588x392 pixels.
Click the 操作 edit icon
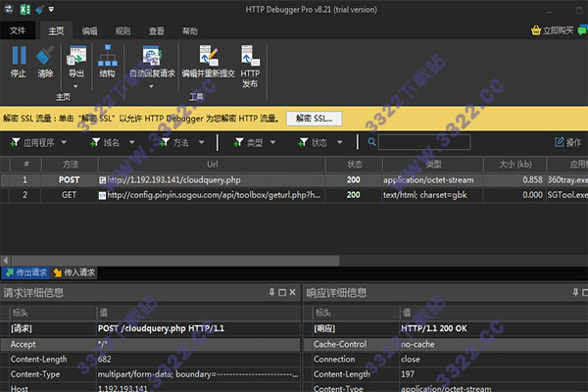(x=559, y=142)
